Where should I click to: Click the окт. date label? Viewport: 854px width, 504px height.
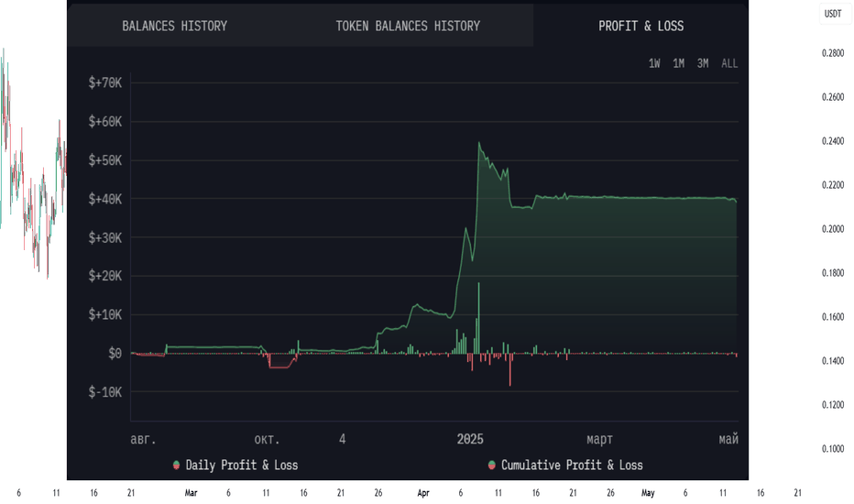tap(267, 439)
